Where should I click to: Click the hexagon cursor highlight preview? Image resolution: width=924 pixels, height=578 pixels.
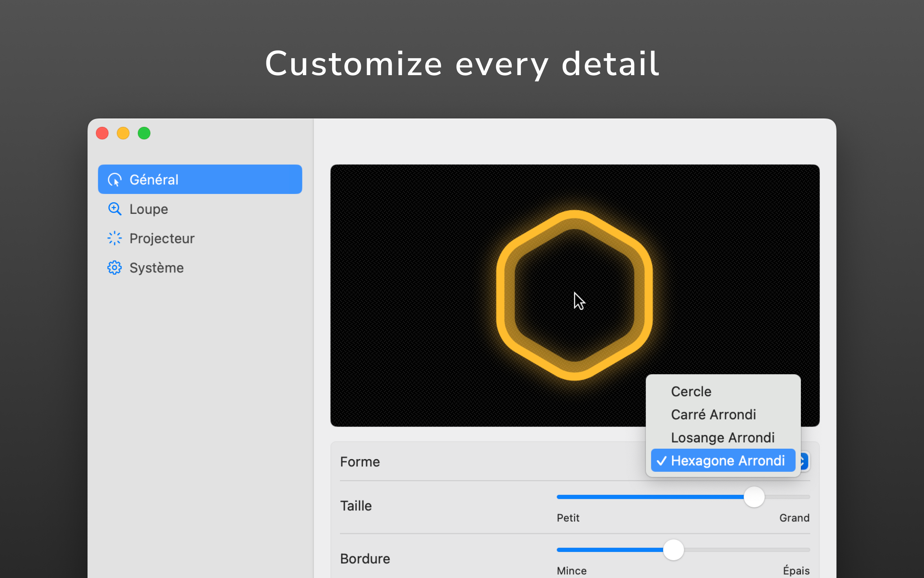tap(574, 295)
